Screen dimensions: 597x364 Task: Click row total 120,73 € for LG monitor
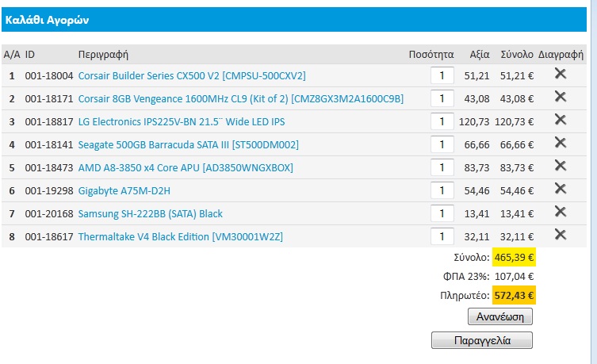point(514,122)
